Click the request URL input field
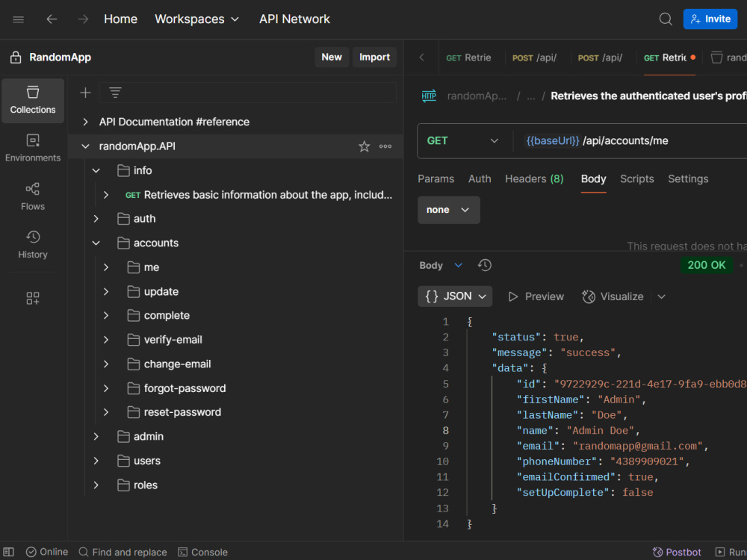 click(x=633, y=140)
